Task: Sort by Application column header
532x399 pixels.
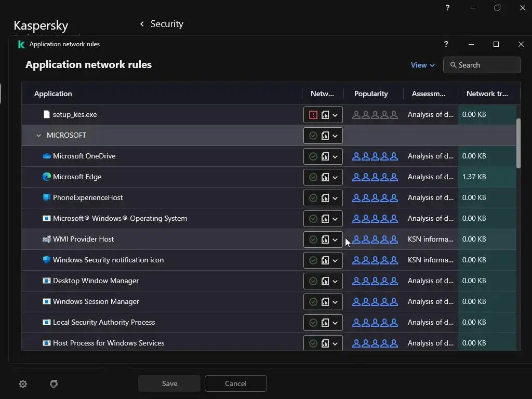Action: click(x=53, y=94)
